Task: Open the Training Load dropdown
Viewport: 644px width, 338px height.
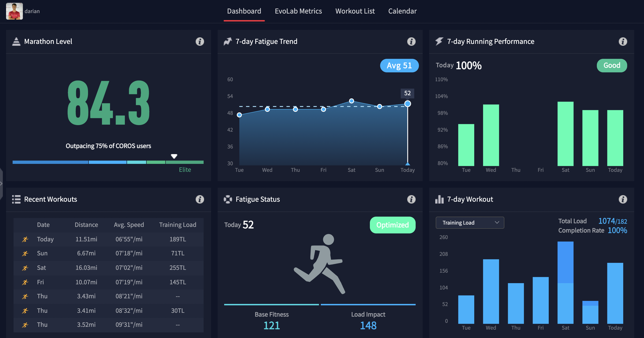Action: (x=469, y=222)
